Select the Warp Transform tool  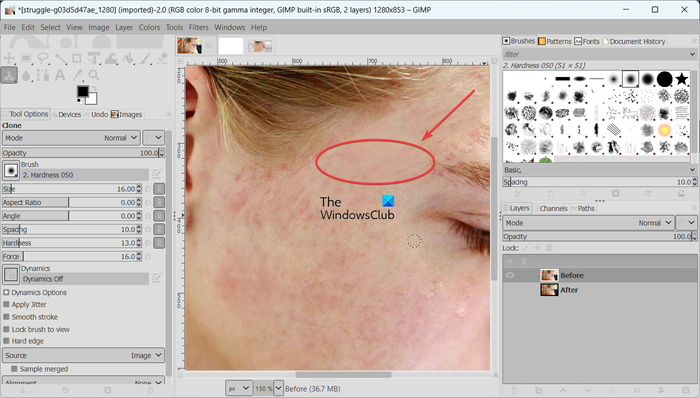[111, 58]
